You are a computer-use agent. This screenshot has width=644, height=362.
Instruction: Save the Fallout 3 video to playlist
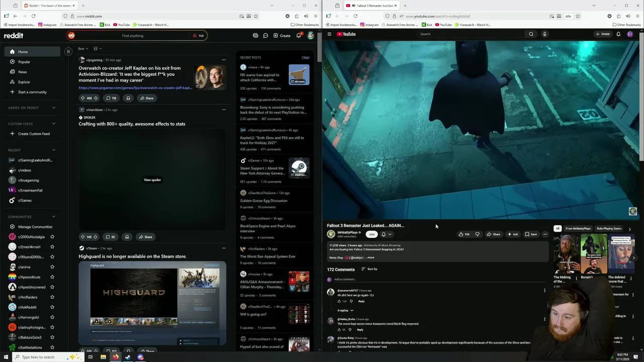(x=531, y=234)
